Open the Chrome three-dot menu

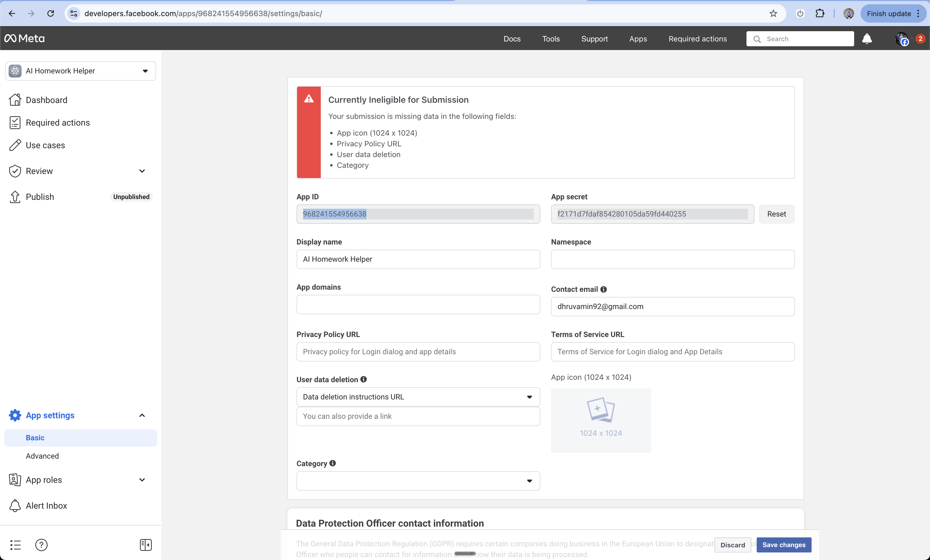918,14
